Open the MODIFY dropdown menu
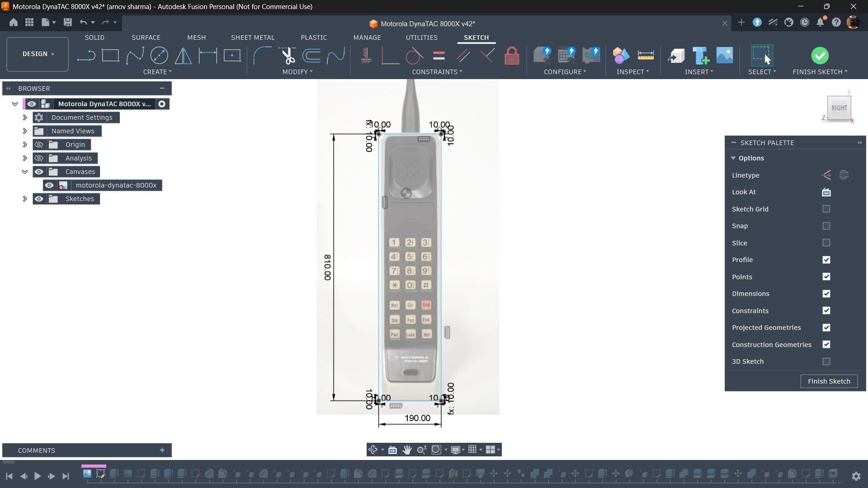Viewport: 868px width, 488px height. (297, 72)
